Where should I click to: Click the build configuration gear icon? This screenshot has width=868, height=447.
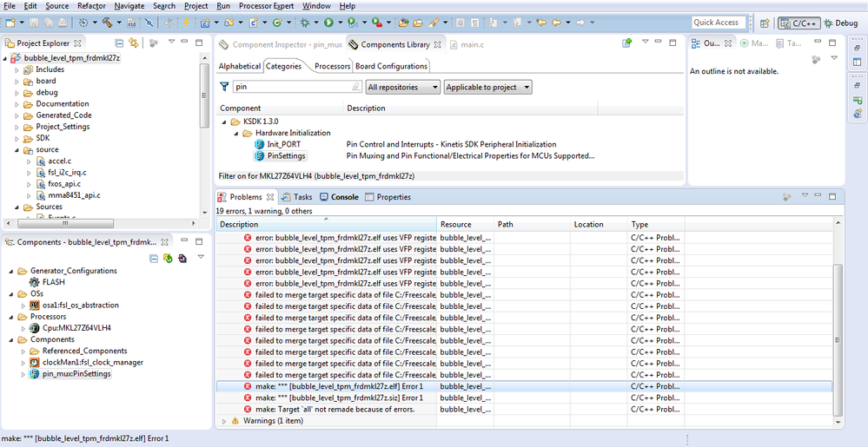coord(83,23)
